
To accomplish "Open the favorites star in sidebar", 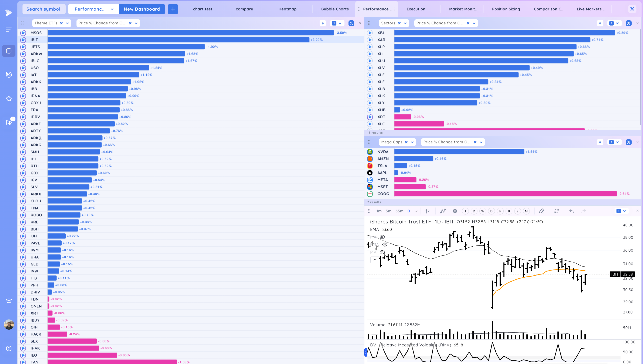I will pyautogui.click(x=9, y=99).
